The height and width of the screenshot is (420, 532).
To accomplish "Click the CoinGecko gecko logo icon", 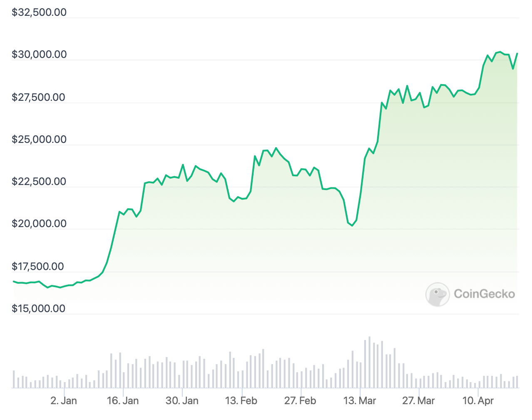I will pos(437,294).
